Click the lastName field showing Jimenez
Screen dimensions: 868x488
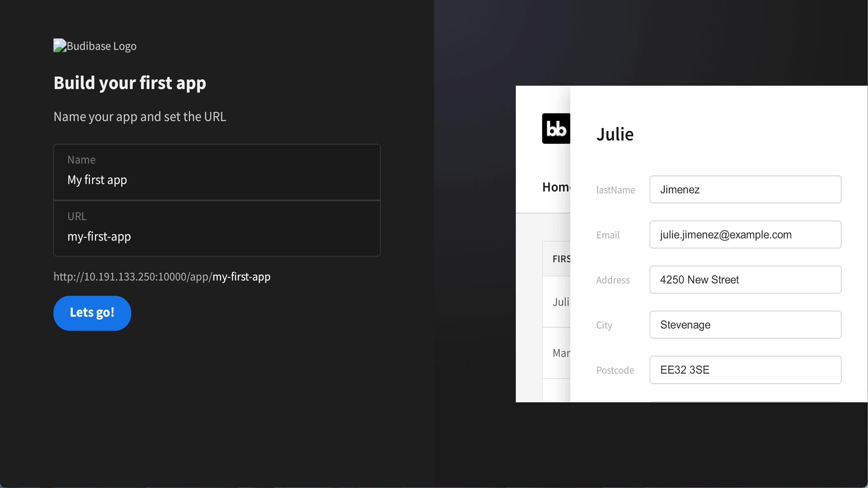tap(745, 189)
